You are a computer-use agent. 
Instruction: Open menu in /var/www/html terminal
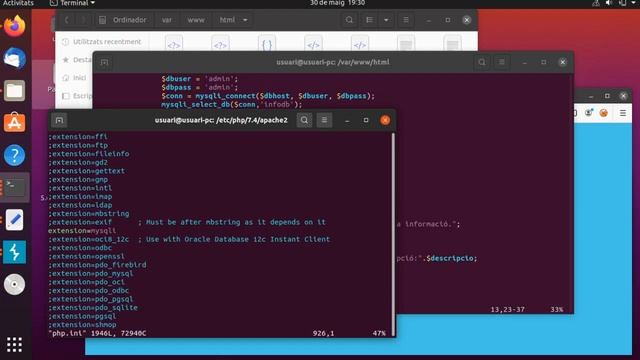coord(502,62)
